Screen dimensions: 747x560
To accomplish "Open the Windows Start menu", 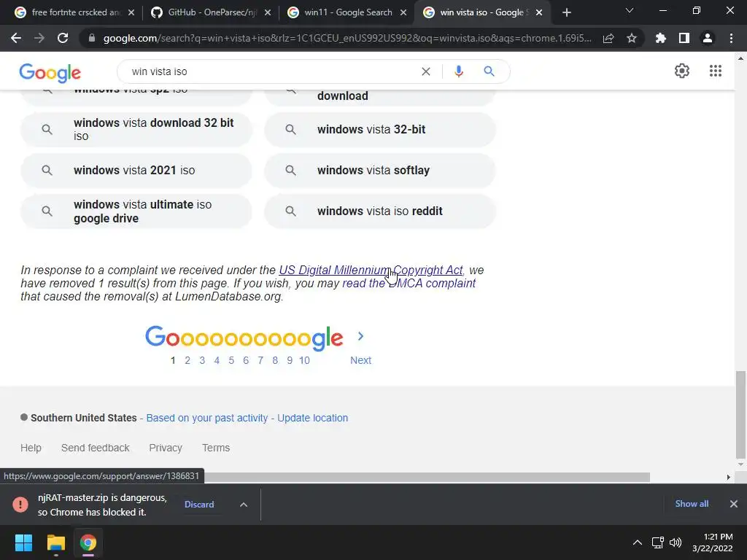I will (23, 542).
